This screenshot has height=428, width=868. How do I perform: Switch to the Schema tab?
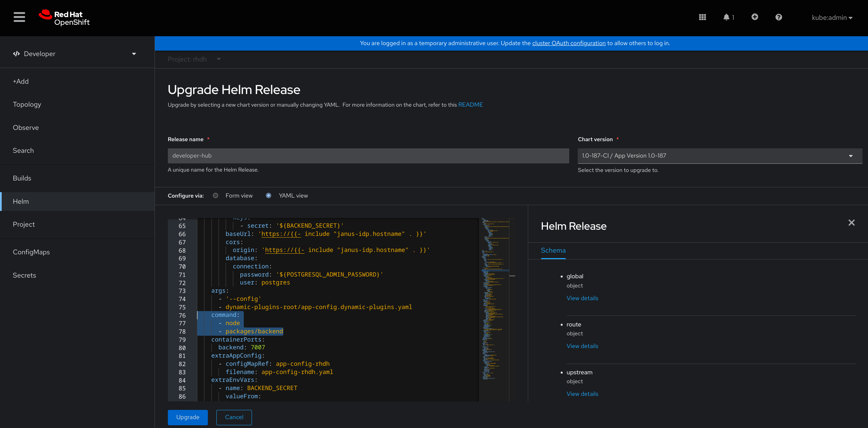[x=553, y=251]
